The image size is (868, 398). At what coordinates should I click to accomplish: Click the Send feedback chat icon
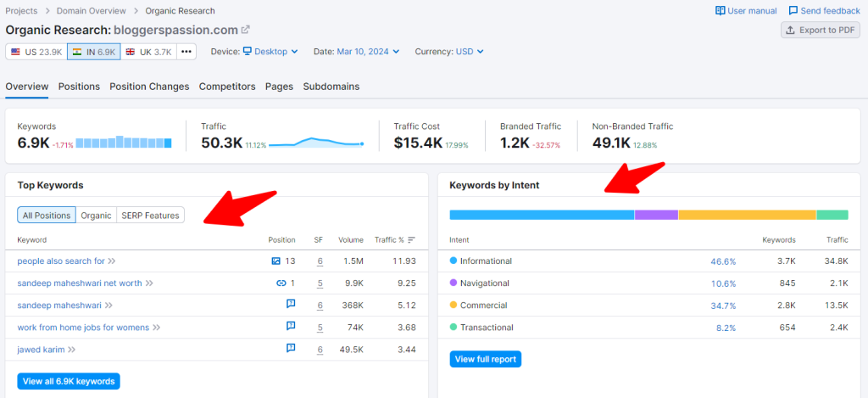(x=793, y=10)
